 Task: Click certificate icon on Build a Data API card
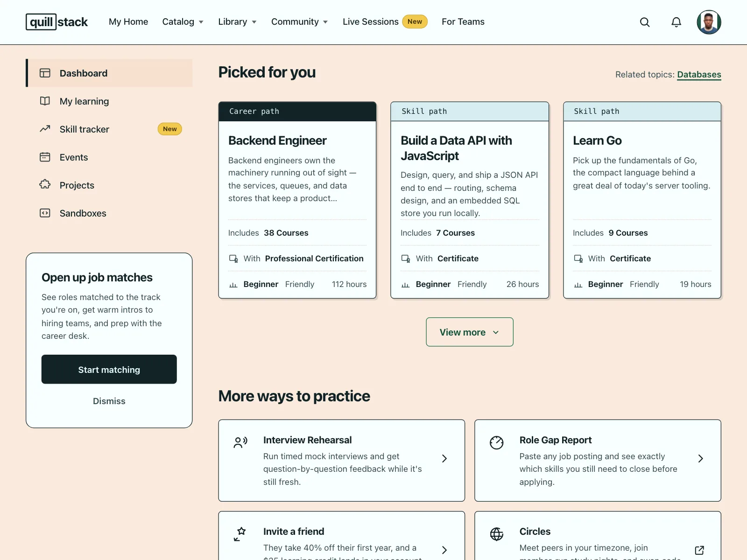pyautogui.click(x=406, y=259)
